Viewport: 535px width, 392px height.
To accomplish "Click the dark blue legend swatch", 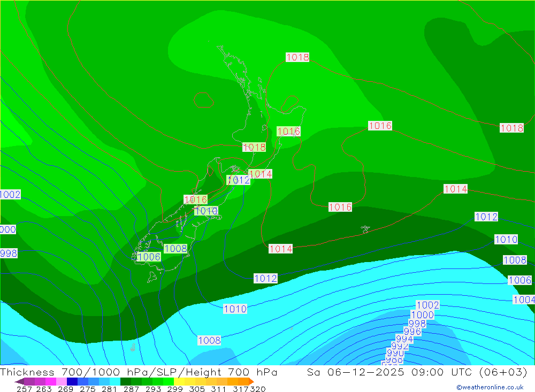I will tap(72, 381).
